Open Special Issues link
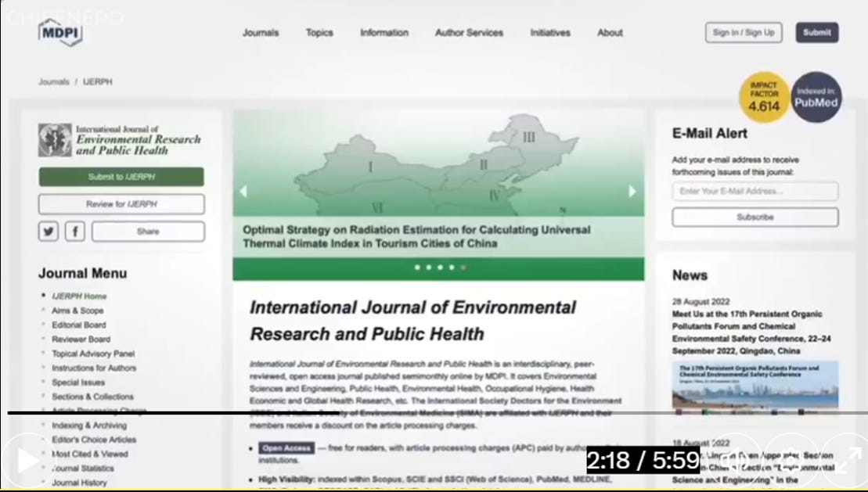This screenshot has width=868, height=492. (78, 382)
